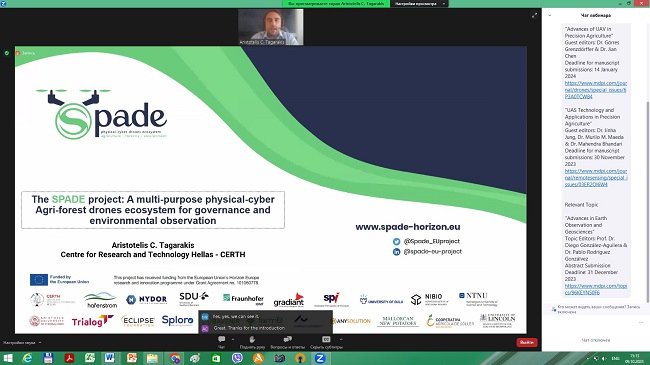
Task: Expand the audio settings (Настройки звука) caret
Action: point(40,343)
